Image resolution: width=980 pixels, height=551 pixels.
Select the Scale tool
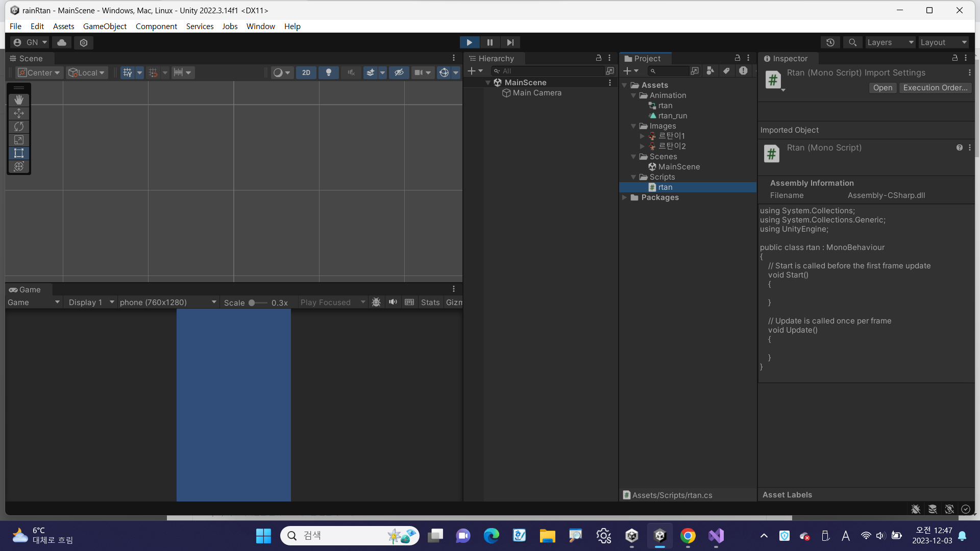coord(19,140)
